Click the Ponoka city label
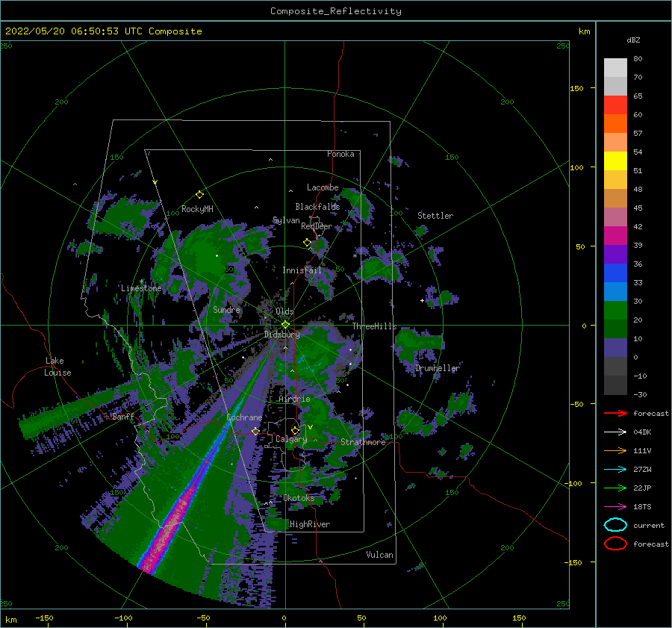 (340, 154)
